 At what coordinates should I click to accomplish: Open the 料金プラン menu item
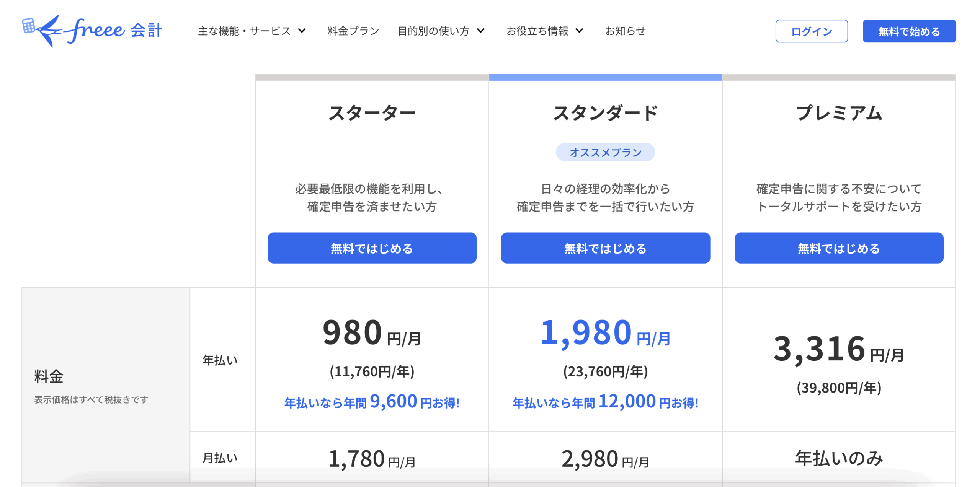tap(353, 31)
